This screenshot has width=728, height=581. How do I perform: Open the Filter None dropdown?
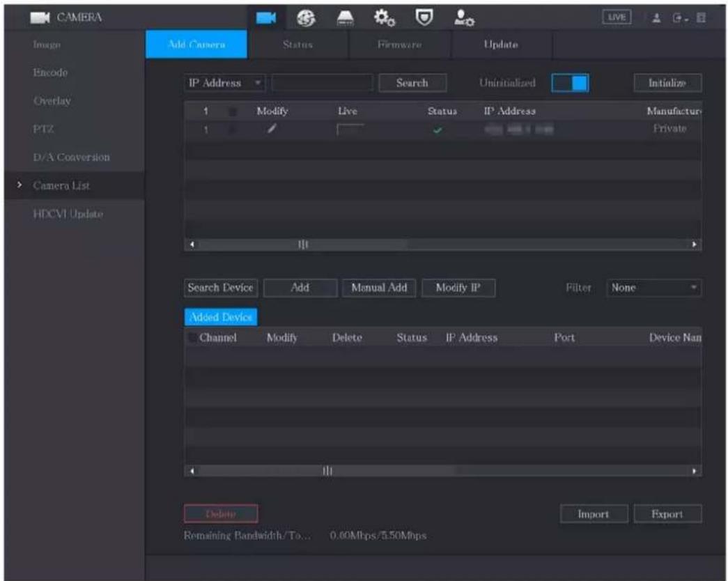pyautogui.click(x=653, y=288)
